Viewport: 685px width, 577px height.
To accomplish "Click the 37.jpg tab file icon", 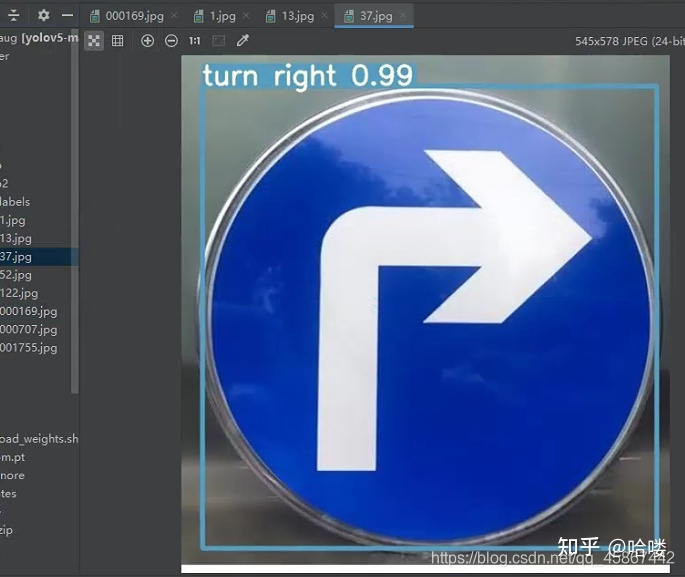I will click(349, 16).
